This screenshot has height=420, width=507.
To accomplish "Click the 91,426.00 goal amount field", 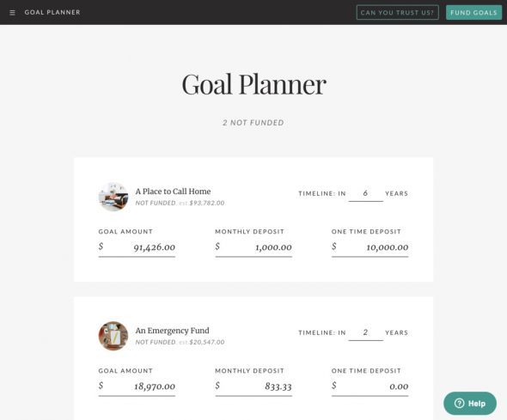I will (137, 247).
